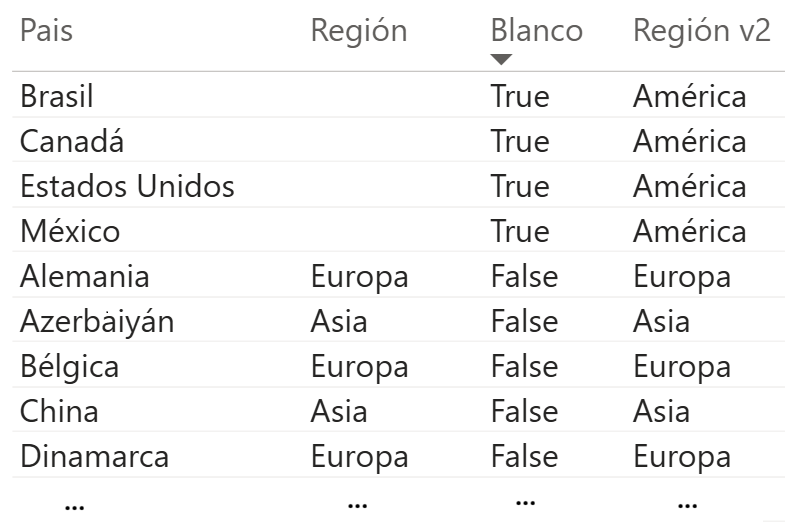This screenshot has height=525, width=792.
Task: Select the Estados Unidos cell
Action: 127,187
